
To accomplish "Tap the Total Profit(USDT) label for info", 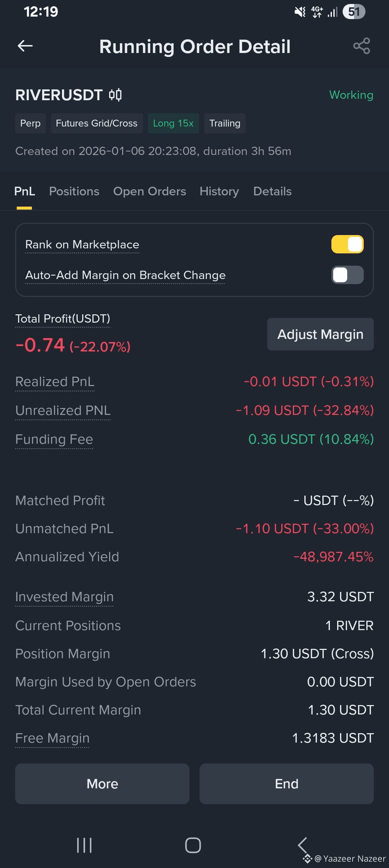I will pyautogui.click(x=63, y=319).
